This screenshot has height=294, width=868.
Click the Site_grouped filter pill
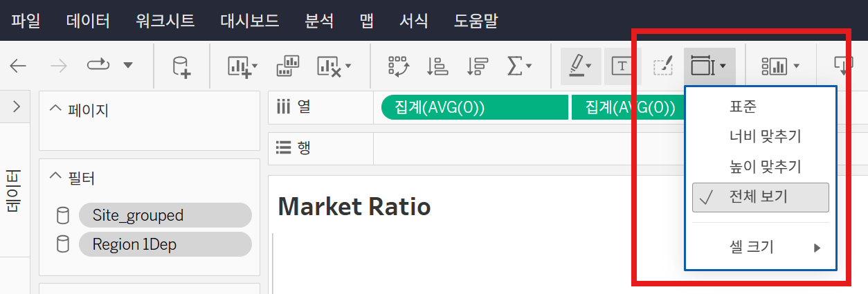165,215
